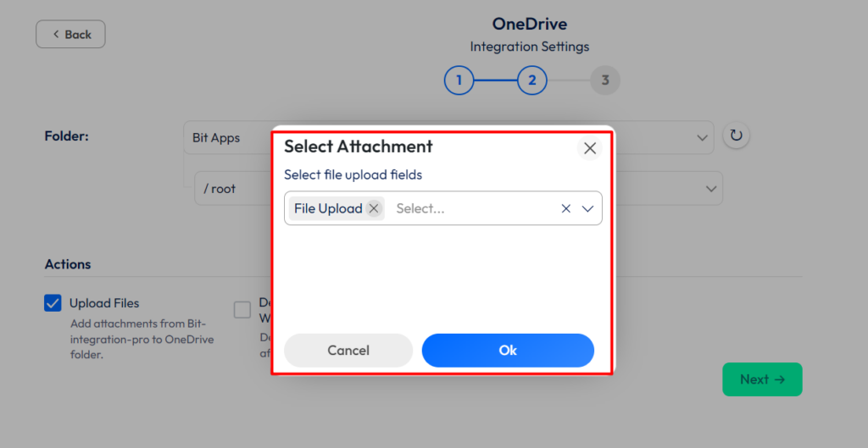
Task: Click the step 2 indicator
Action: coord(532,81)
